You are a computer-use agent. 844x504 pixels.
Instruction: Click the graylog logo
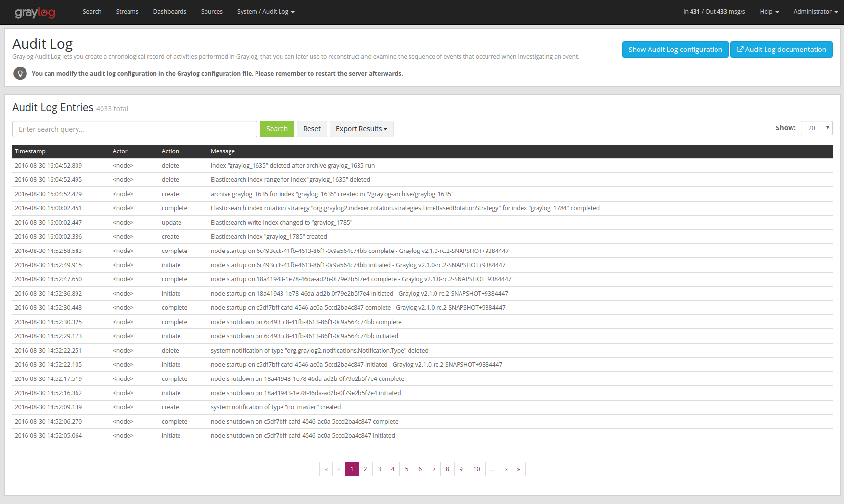coord(34,12)
